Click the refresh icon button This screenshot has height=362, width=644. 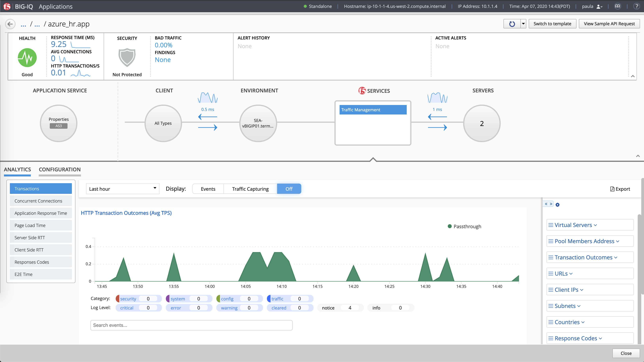pos(512,24)
